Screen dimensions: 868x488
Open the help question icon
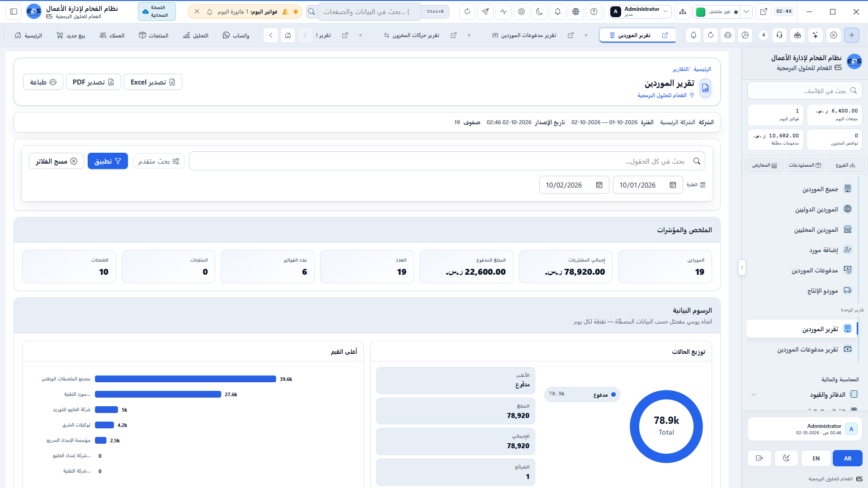(594, 12)
